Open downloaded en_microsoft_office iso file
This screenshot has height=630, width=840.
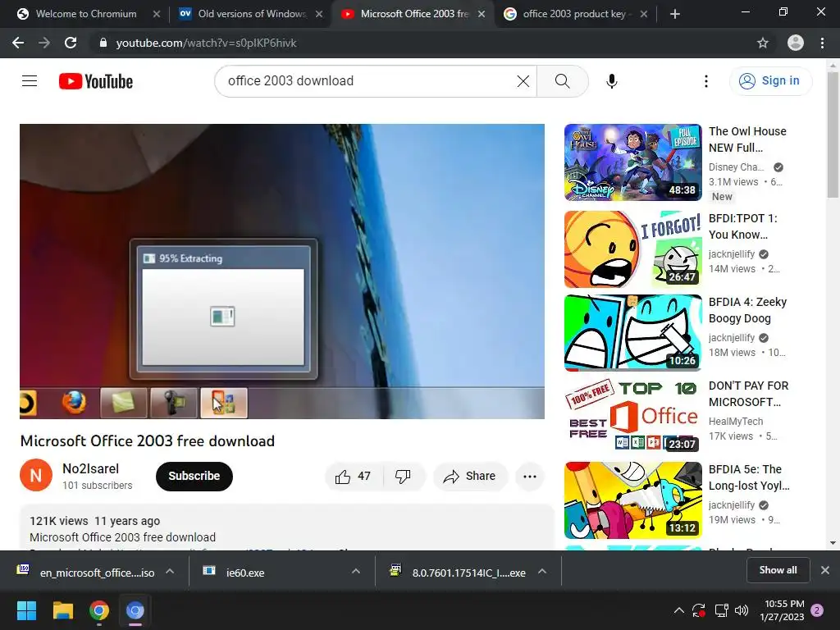point(87,573)
